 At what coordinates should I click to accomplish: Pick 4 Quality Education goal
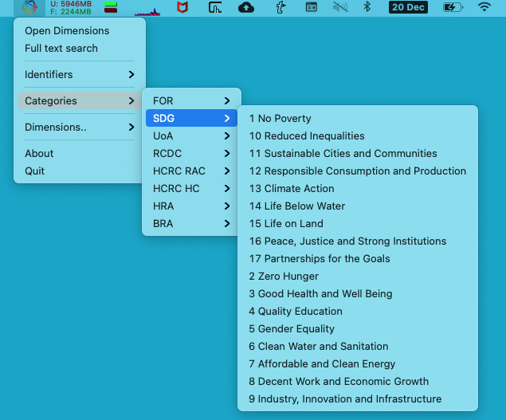[296, 311]
